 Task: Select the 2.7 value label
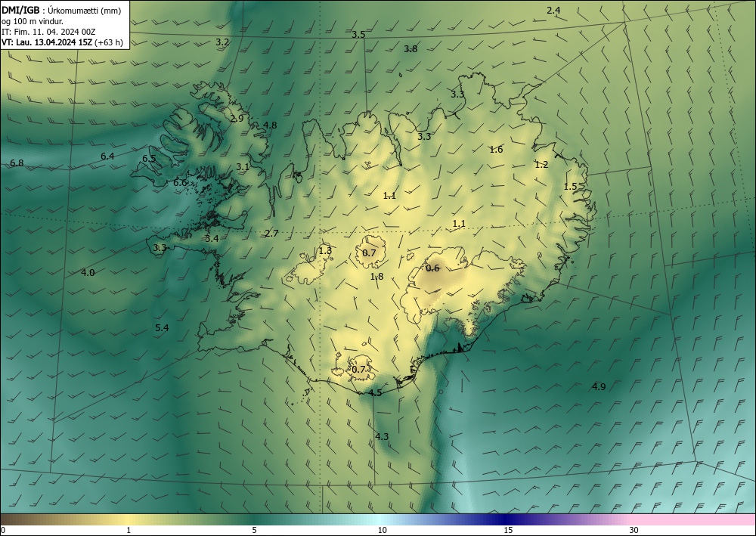(x=271, y=233)
